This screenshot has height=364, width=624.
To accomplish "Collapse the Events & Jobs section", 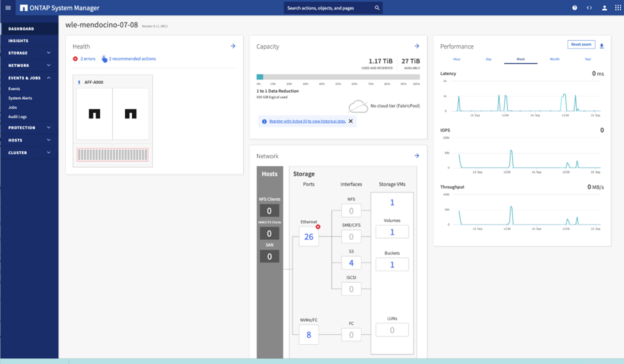I will click(x=49, y=78).
